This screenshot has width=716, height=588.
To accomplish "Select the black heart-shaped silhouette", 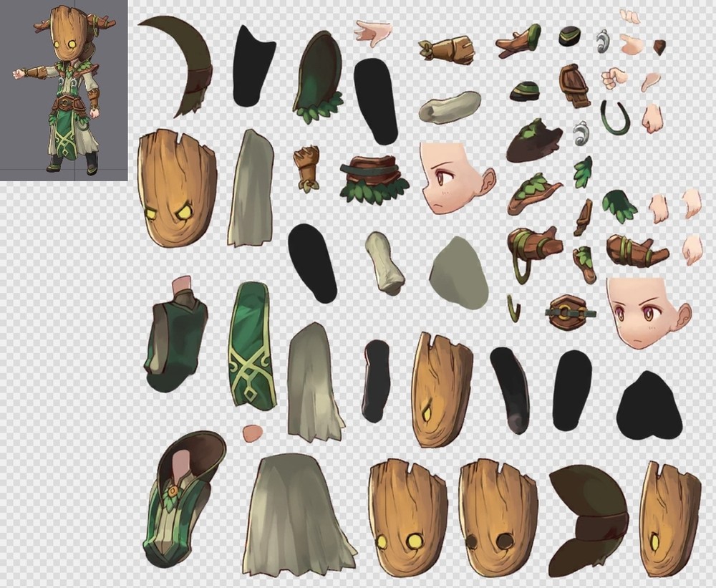I will pos(649,407).
